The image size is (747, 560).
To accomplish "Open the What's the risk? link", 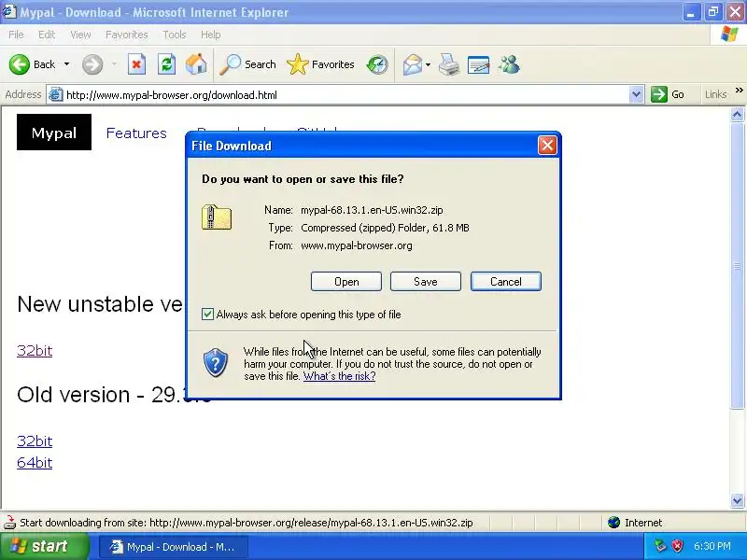I will (339, 376).
